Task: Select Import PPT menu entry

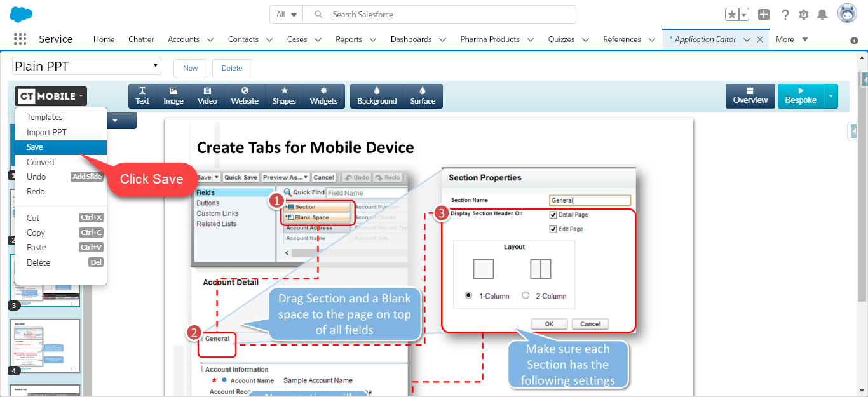Action: (46, 132)
